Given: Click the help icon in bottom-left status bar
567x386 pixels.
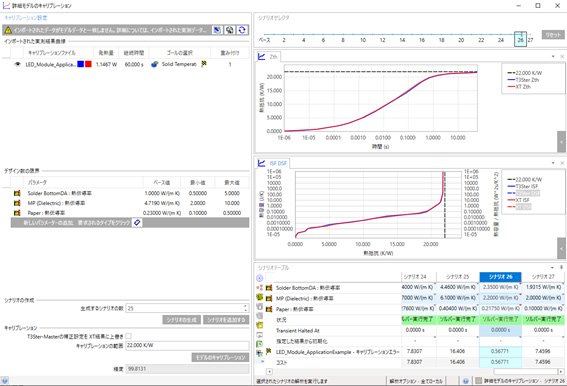Looking at the screenshot, I should click(x=4, y=381).
